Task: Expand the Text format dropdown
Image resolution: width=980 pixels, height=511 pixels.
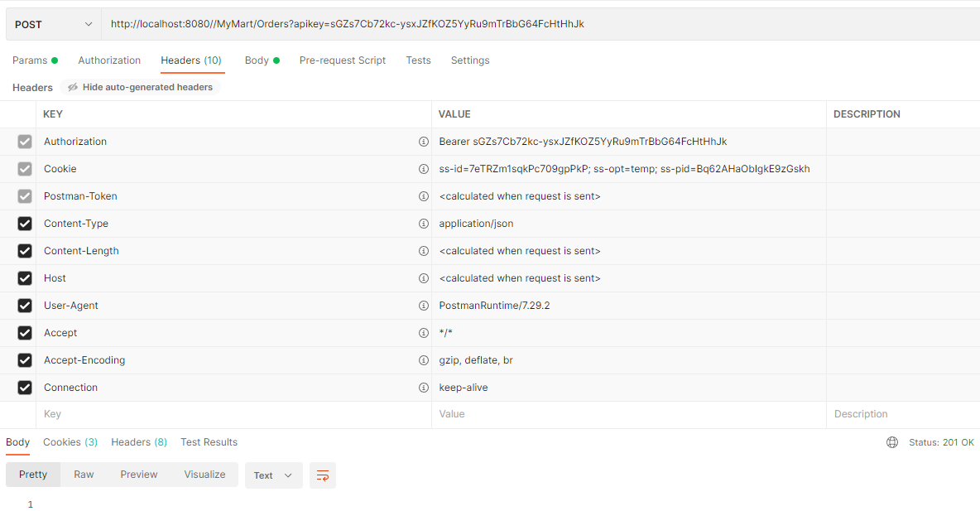Action: point(273,475)
